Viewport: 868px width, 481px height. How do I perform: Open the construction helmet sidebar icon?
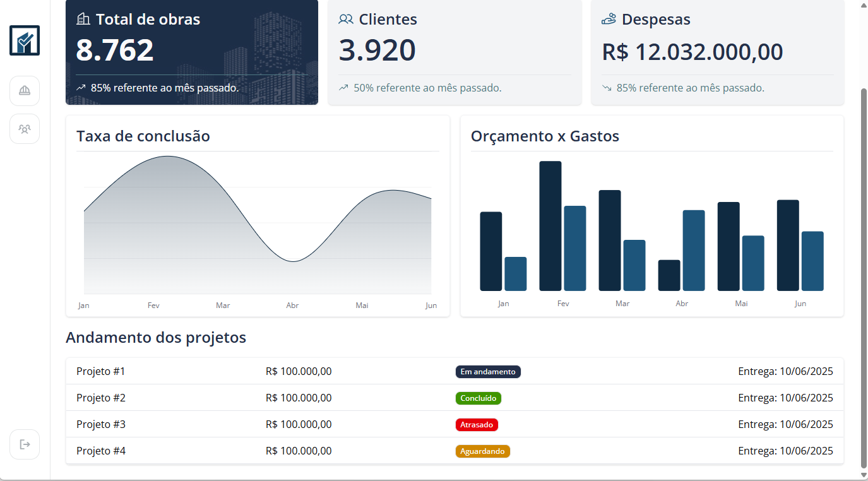click(25, 91)
